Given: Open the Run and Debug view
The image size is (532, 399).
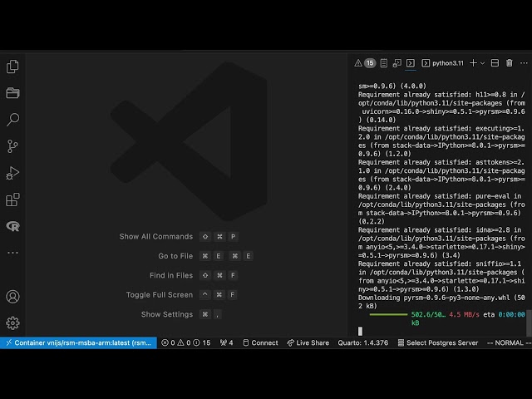Looking at the screenshot, I should tap(12, 173).
